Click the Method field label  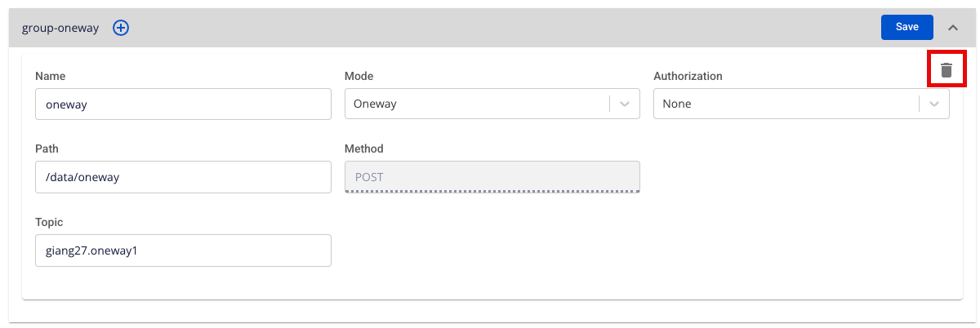coord(363,148)
